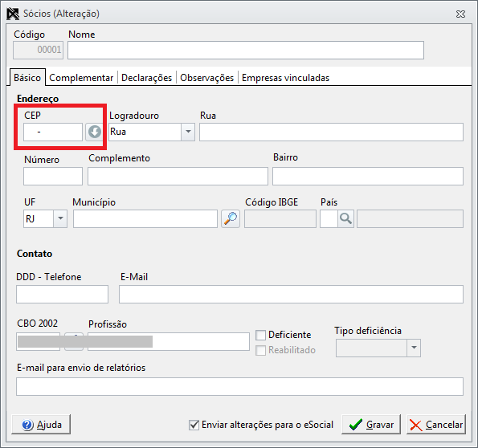Expand the Logradouro dropdown
The width and height of the screenshot is (478, 448).
[188, 132]
